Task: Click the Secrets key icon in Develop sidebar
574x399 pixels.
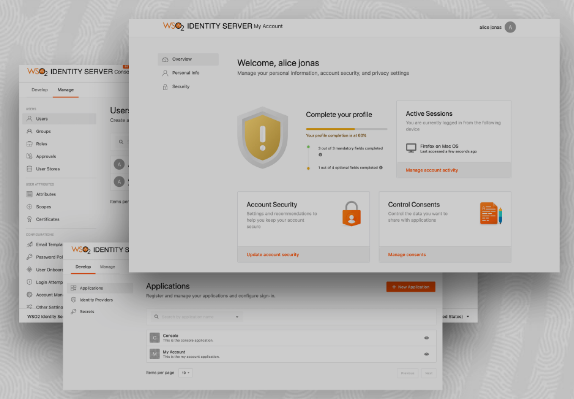Action: pos(74,312)
